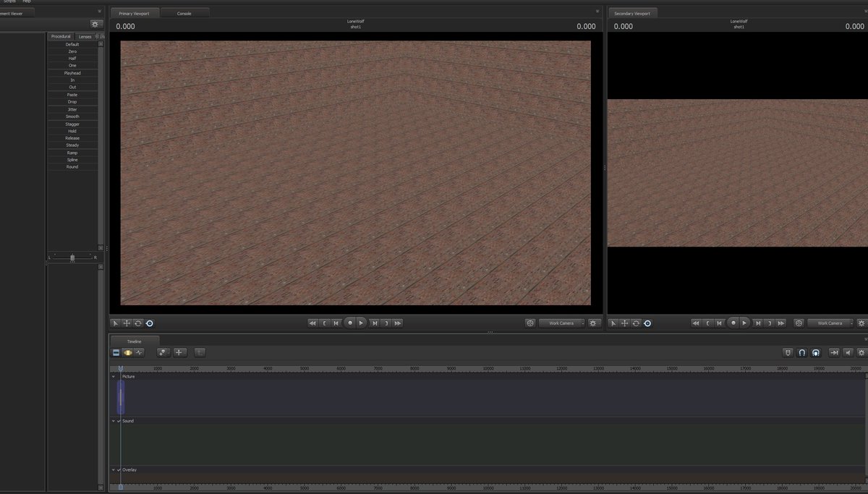
Task: Start recording in Secondary Viewport
Action: click(x=733, y=323)
